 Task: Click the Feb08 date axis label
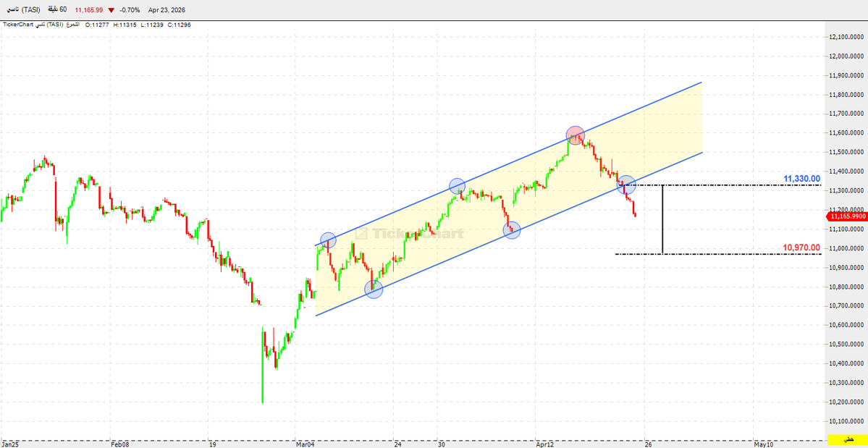(119, 444)
